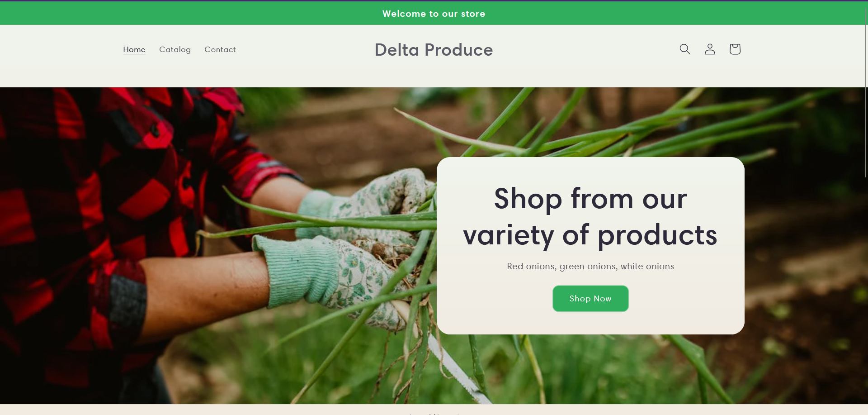
Task: Click the green Shop Now button
Action: coord(590,298)
